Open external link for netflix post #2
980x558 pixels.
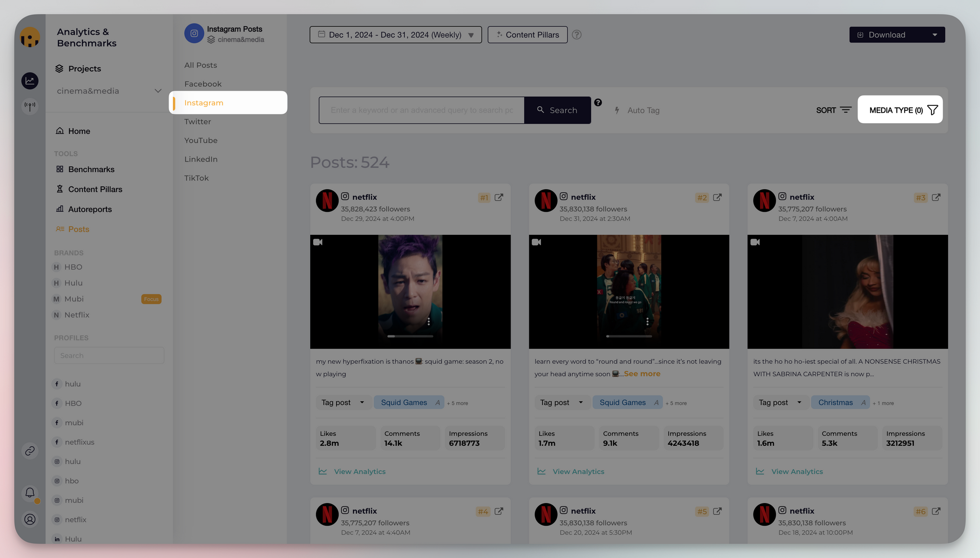(717, 197)
